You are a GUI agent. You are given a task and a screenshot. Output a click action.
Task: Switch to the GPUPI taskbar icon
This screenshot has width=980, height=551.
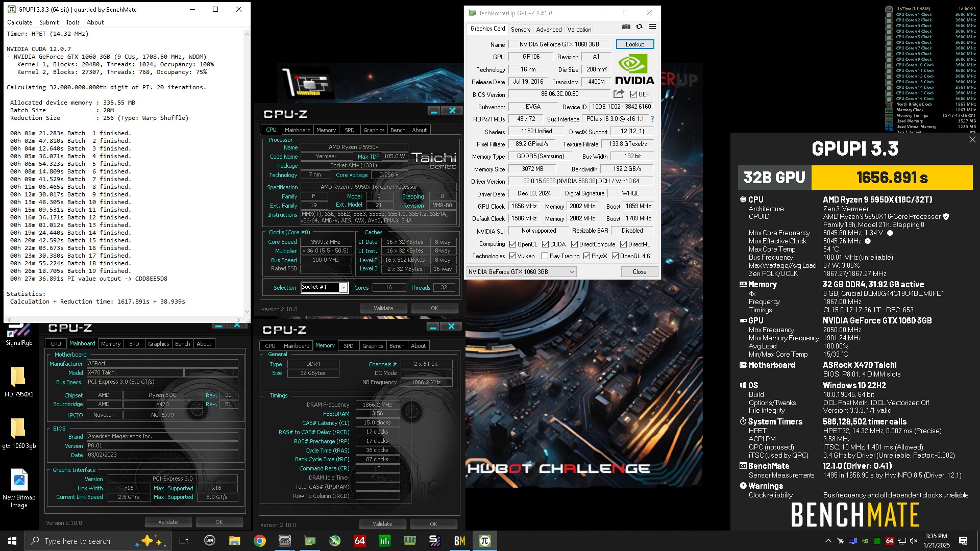click(x=484, y=541)
